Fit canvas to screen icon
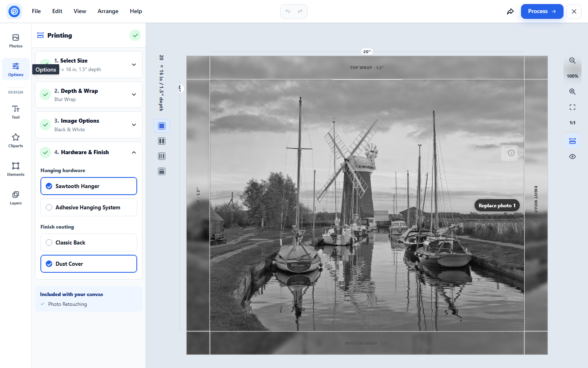The width and height of the screenshot is (588, 368). pos(572,107)
